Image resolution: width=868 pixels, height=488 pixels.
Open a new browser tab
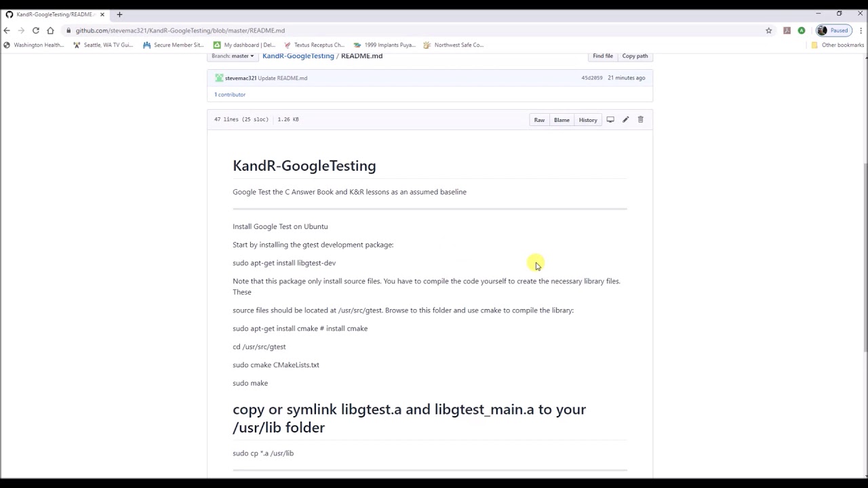click(119, 14)
